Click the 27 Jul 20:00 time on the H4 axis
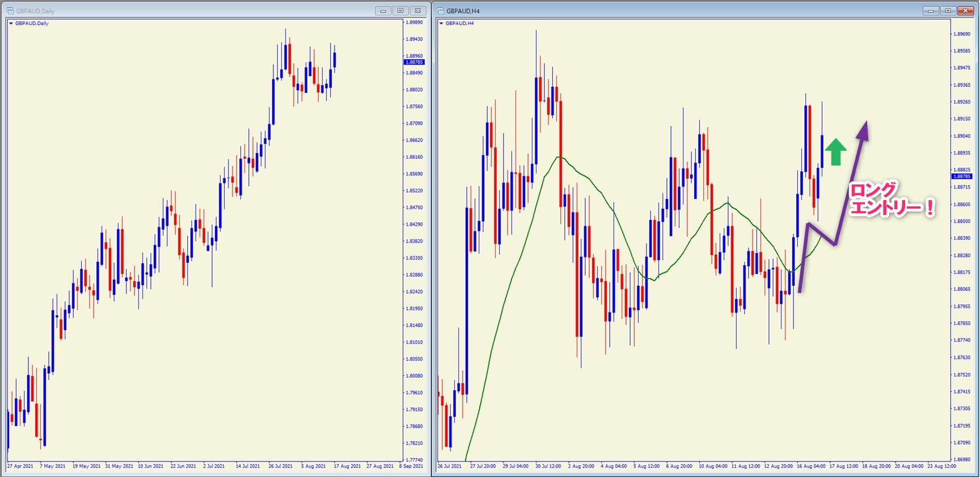 [x=483, y=466]
